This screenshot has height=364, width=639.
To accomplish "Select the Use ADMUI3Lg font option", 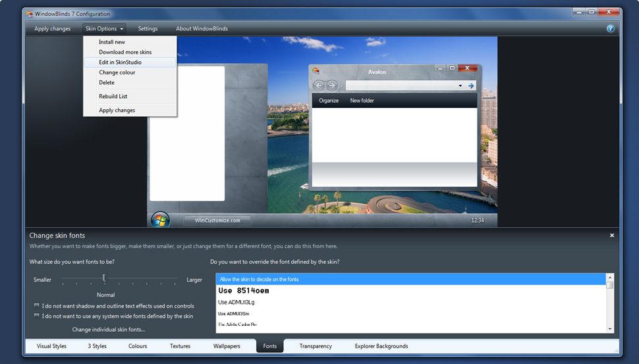I will [x=411, y=302].
